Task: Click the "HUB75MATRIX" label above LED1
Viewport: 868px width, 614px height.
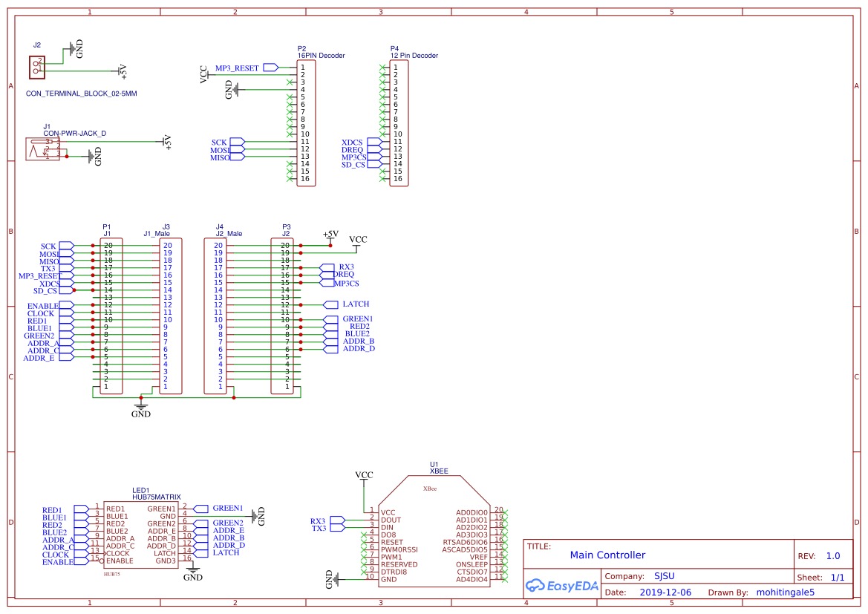Action: coord(157,497)
